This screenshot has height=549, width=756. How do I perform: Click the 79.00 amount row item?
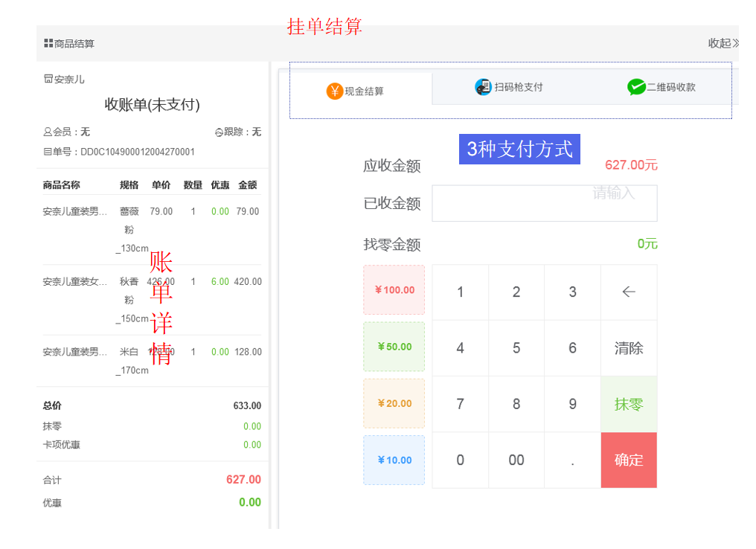coord(248,211)
